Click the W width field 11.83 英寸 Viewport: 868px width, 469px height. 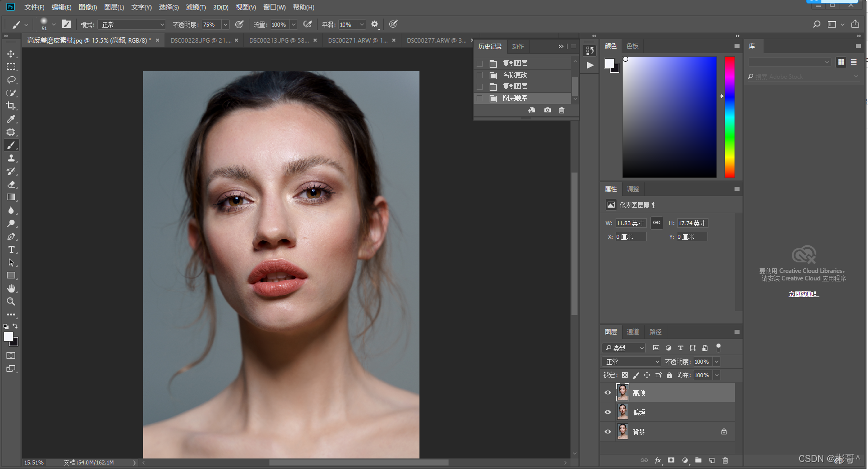pos(630,223)
